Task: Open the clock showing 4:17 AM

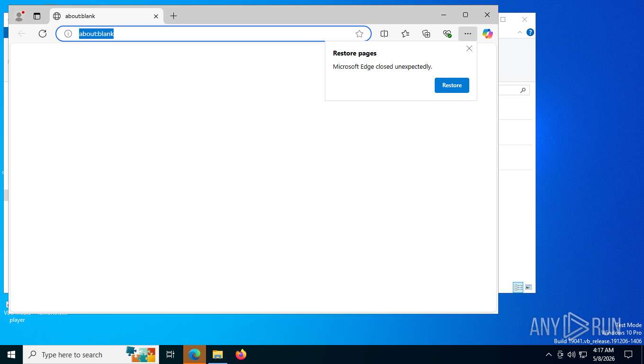Action: coord(603,355)
